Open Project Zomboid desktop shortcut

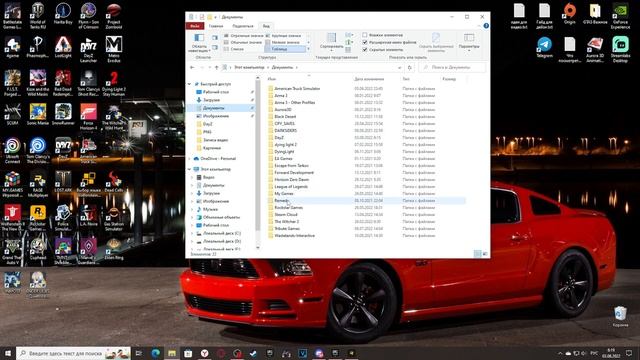(113, 16)
